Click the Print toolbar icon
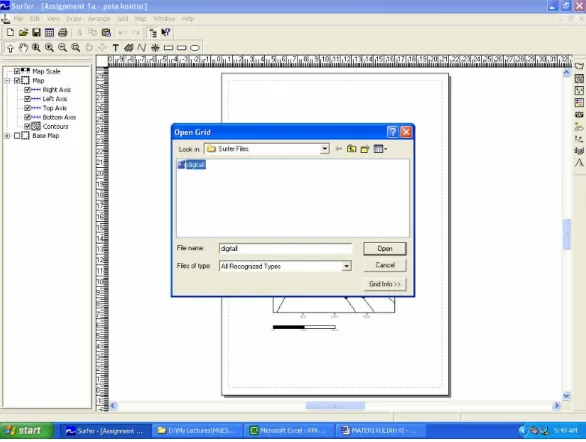586x442 pixels. [63, 33]
